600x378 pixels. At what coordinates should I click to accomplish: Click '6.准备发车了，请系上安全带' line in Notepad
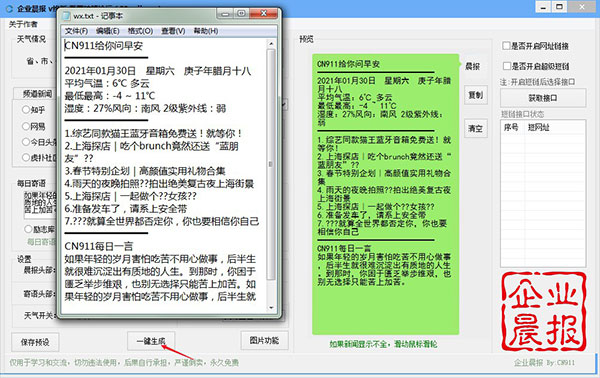point(126,209)
